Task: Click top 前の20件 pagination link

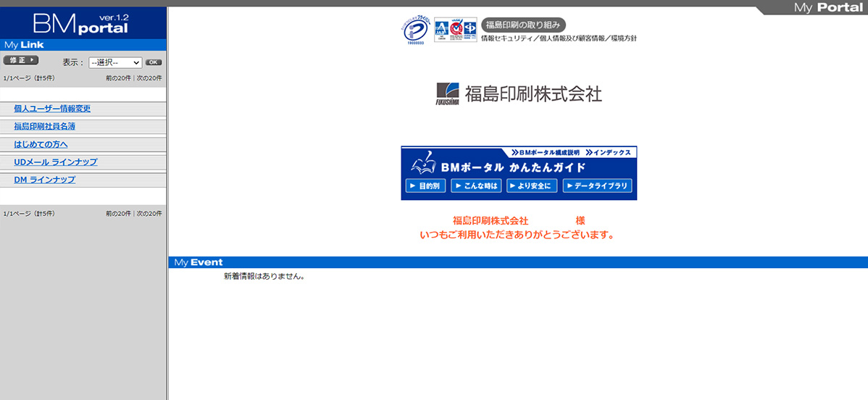Action: click(x=118, y=78)
